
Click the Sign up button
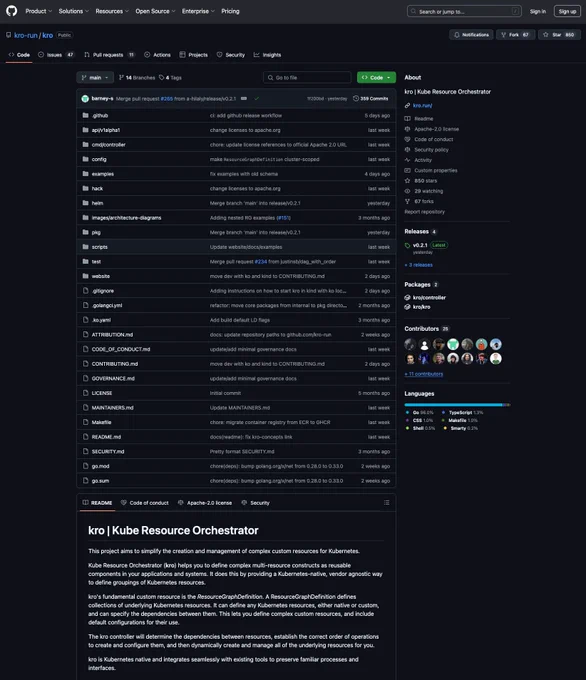[x=567, y=12]
